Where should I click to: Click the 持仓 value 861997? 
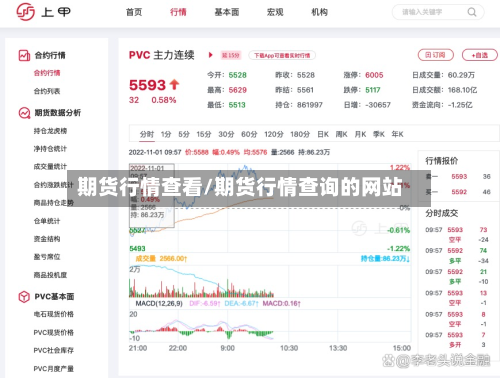(x=310, y=105)
